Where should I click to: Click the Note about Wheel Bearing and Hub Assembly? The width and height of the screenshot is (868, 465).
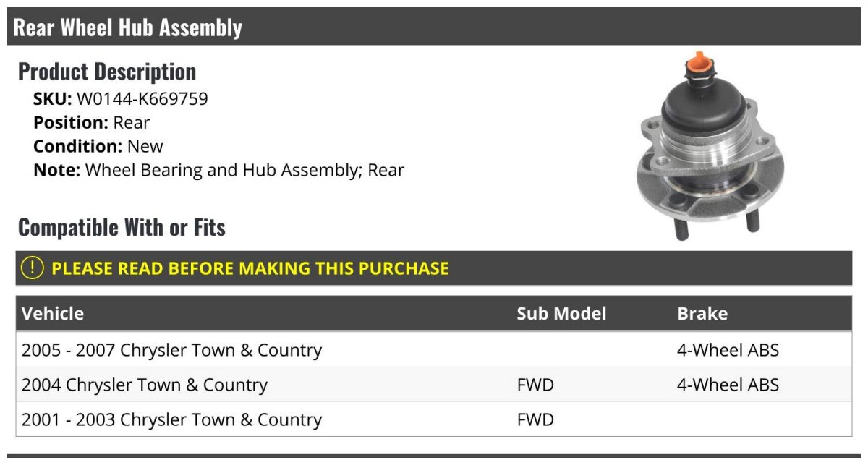coord(218,170)
